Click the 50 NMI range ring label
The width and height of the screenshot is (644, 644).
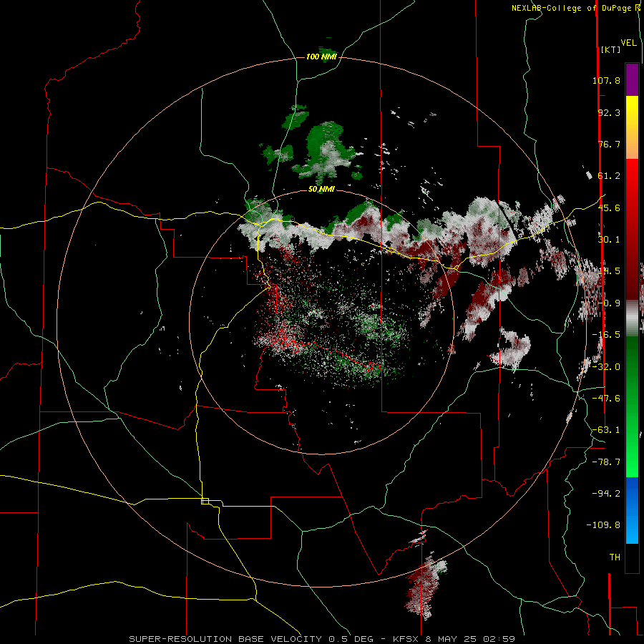pos(321,190)
